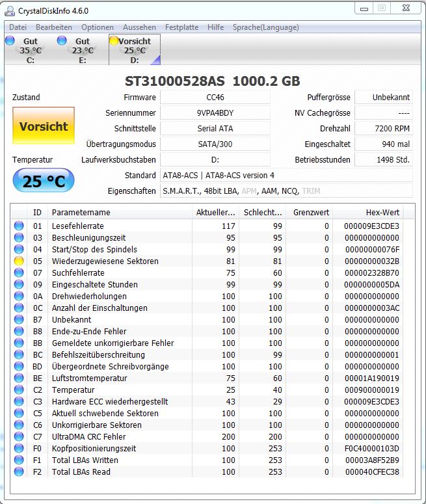Click status icon for Befehlszeitüberschreitung row

[19, 354]
